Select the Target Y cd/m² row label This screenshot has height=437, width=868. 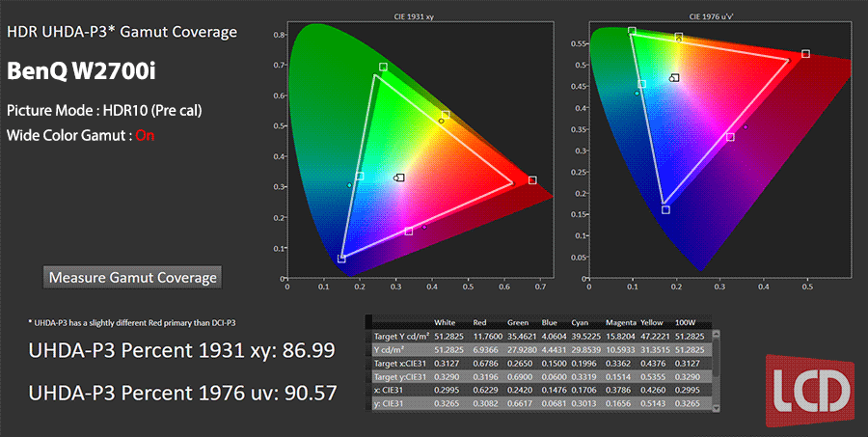401,337
